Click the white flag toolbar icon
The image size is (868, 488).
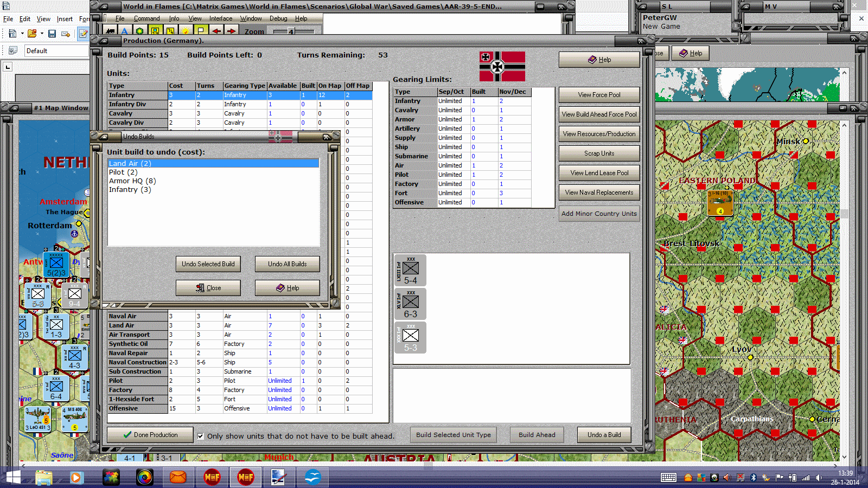(x=201, y=31)
